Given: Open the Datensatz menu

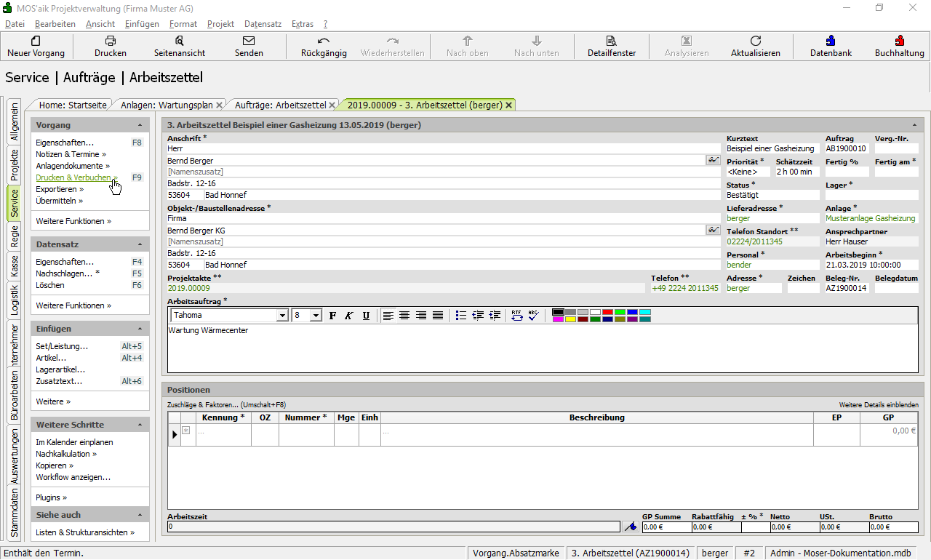Looking at the screenshot, I should coord(263,24).
